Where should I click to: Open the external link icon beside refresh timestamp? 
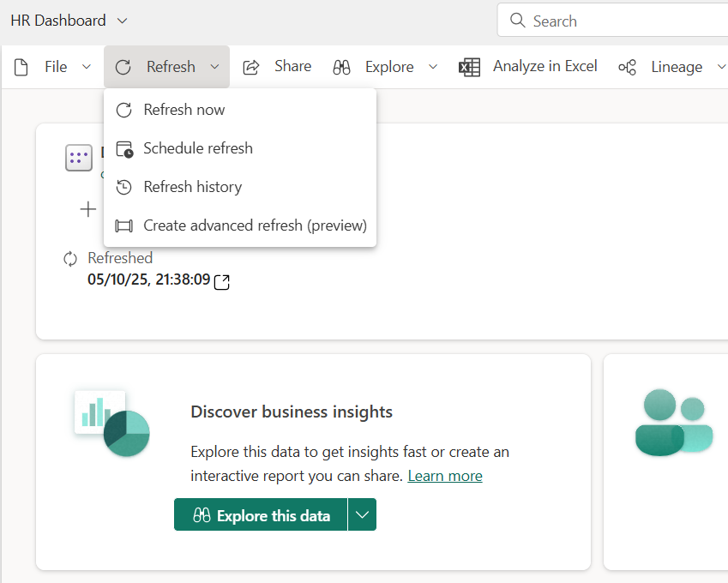pyautogui.click(x=222, y=281)
